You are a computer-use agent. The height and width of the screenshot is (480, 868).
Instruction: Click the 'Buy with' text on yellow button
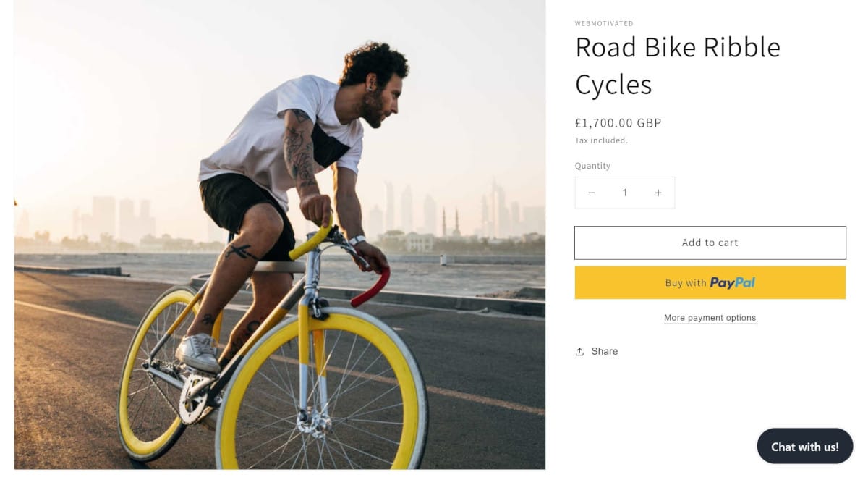(686, 283)
